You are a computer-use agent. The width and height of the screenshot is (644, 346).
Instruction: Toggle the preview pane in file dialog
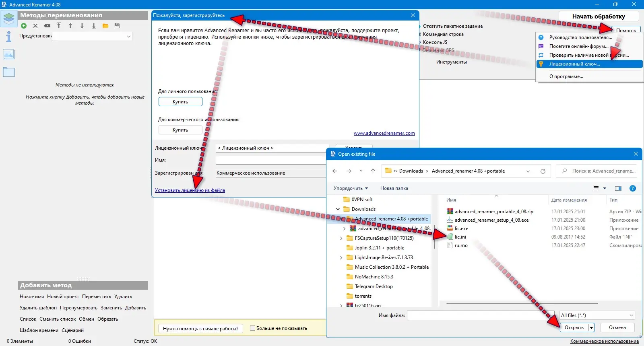(618, 188)
